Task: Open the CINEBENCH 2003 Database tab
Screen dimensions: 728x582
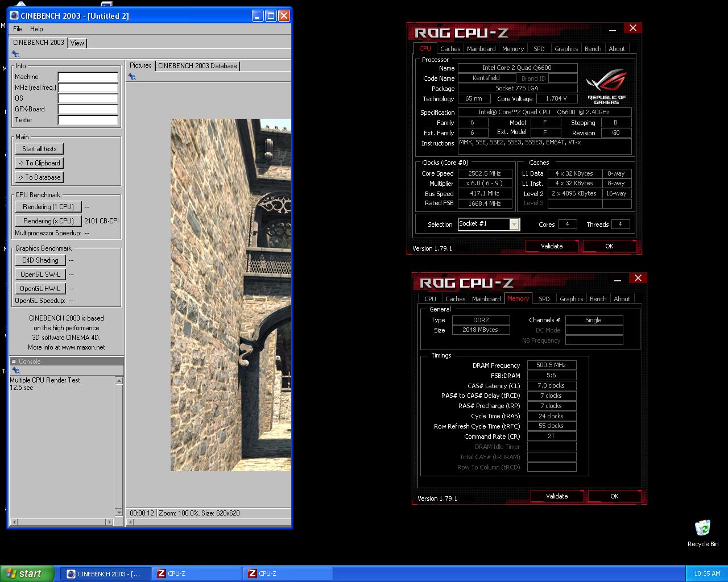Action: [197, 66]
